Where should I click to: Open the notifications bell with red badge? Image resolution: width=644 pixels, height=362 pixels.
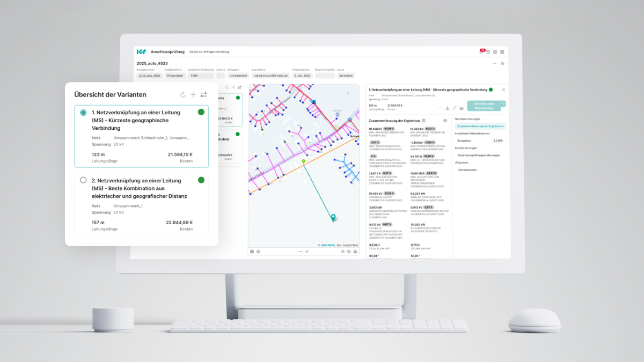point(481,51)
